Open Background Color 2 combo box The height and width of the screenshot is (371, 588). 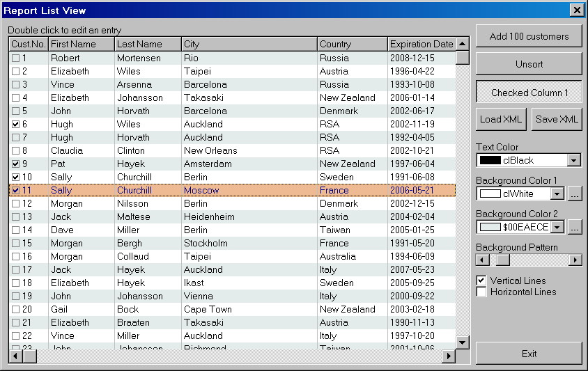point(557,227)
